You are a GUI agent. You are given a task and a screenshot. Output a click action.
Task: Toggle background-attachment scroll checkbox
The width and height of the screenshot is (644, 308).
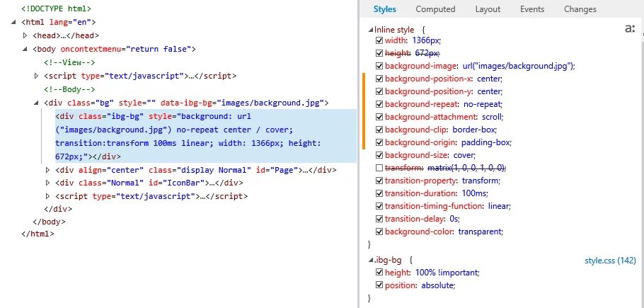(x=379, y=117)
